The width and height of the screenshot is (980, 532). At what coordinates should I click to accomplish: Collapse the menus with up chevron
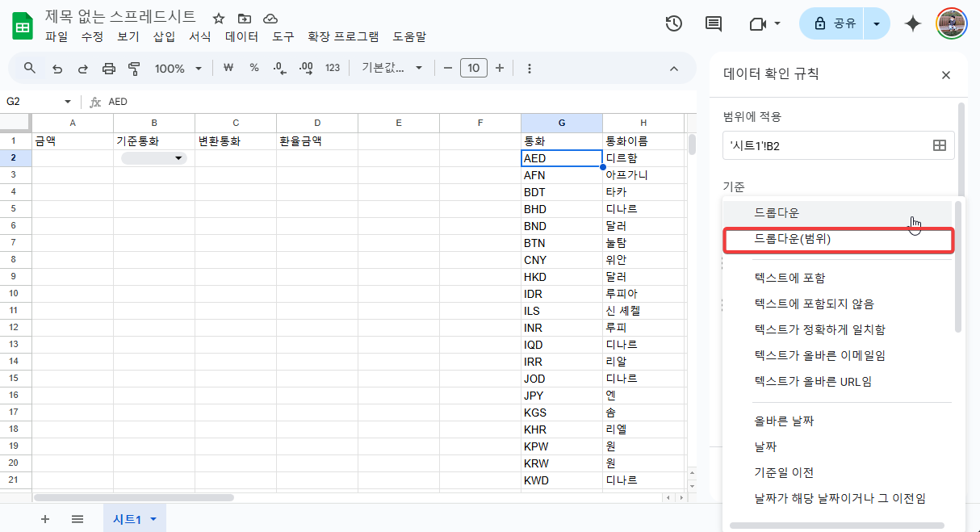click(674, 68)
